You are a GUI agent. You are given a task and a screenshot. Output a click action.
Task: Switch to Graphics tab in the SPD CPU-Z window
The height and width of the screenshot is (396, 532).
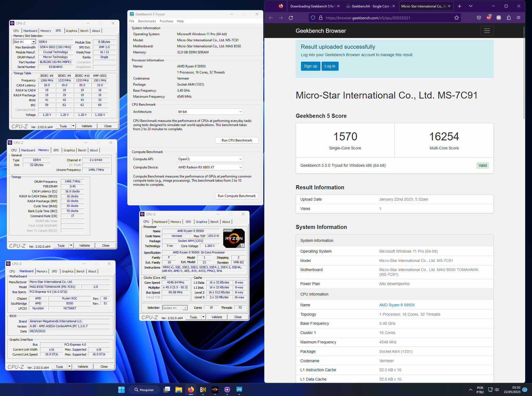pos(72,31)
